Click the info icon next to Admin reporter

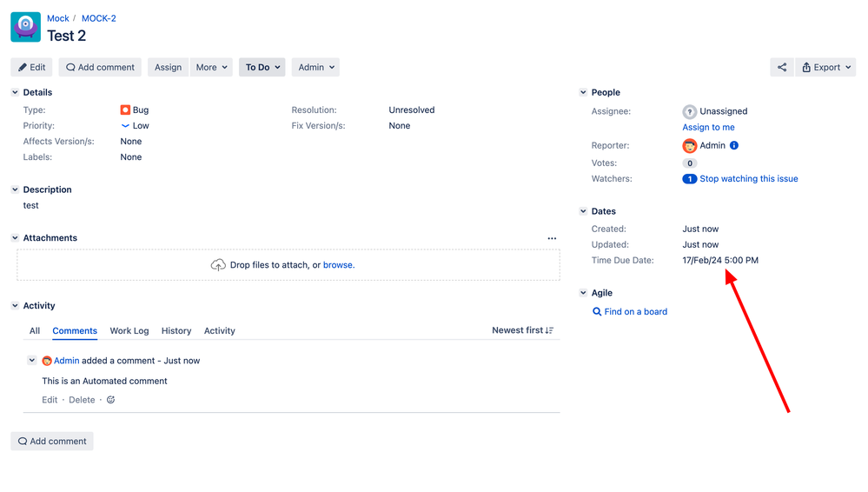click(x=734, y=145)
